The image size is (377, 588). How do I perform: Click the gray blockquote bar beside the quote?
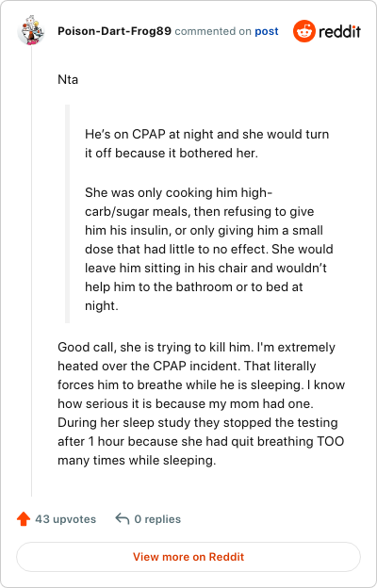point(68,214)
